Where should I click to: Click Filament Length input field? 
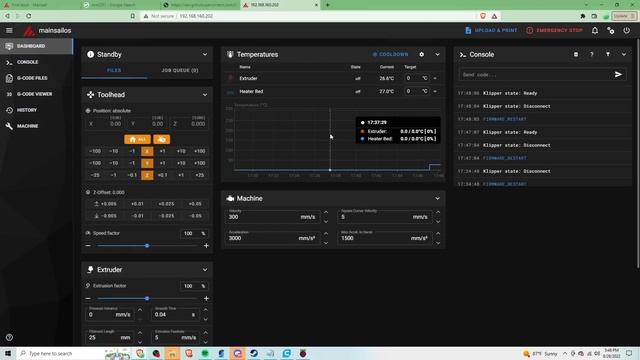point(109,337)
